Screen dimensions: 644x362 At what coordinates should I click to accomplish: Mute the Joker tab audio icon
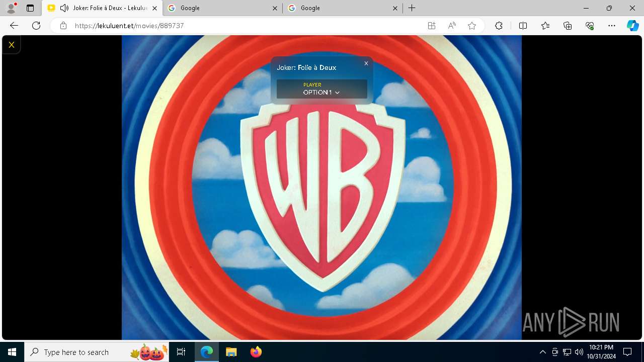click(64, 8)
